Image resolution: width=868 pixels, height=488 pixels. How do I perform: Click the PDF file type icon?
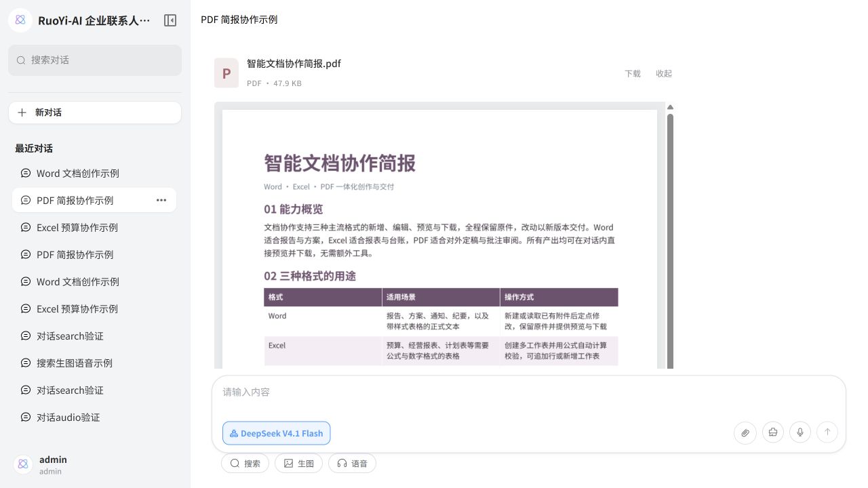pyautogui.click(x=226, y=73)
